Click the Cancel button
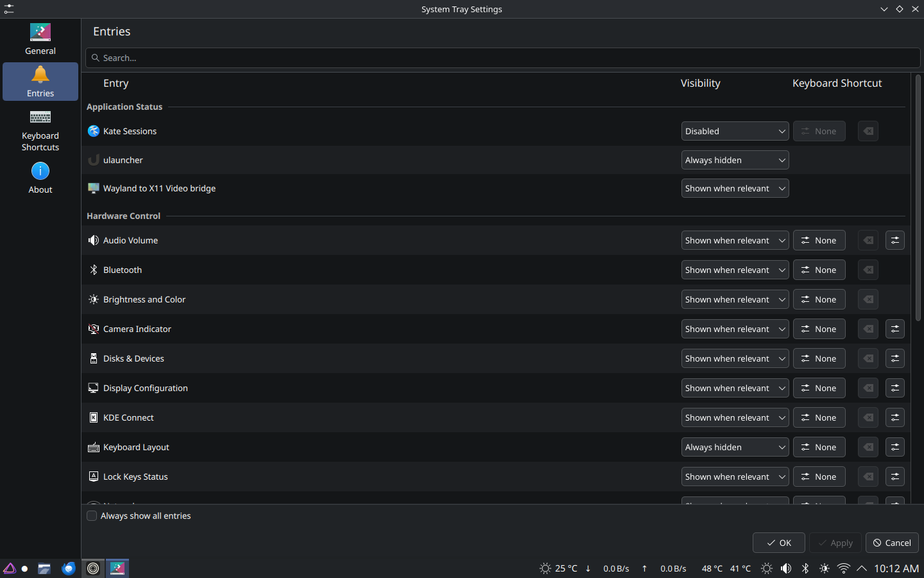Viewport: 924px width, 578px height. (x=892, y=543)
